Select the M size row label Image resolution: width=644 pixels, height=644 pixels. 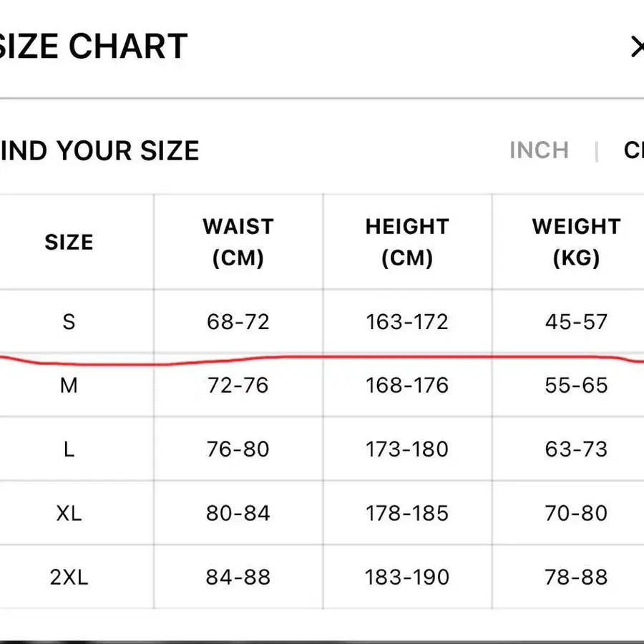pos(69,386)
